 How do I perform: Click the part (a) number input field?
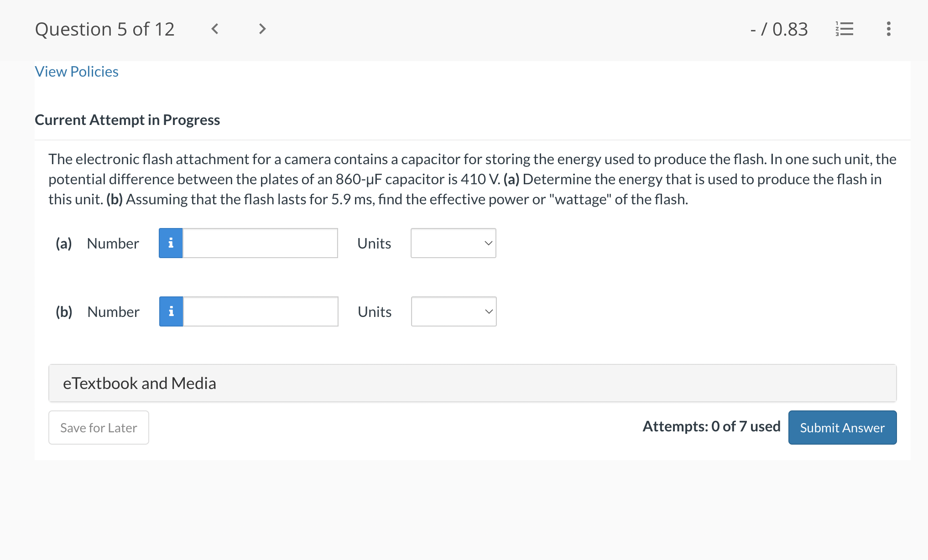point(260,243)
